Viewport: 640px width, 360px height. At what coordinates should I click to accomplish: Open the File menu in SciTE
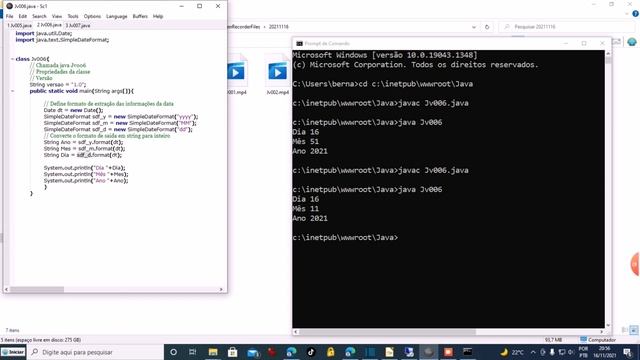click(9, 16)
